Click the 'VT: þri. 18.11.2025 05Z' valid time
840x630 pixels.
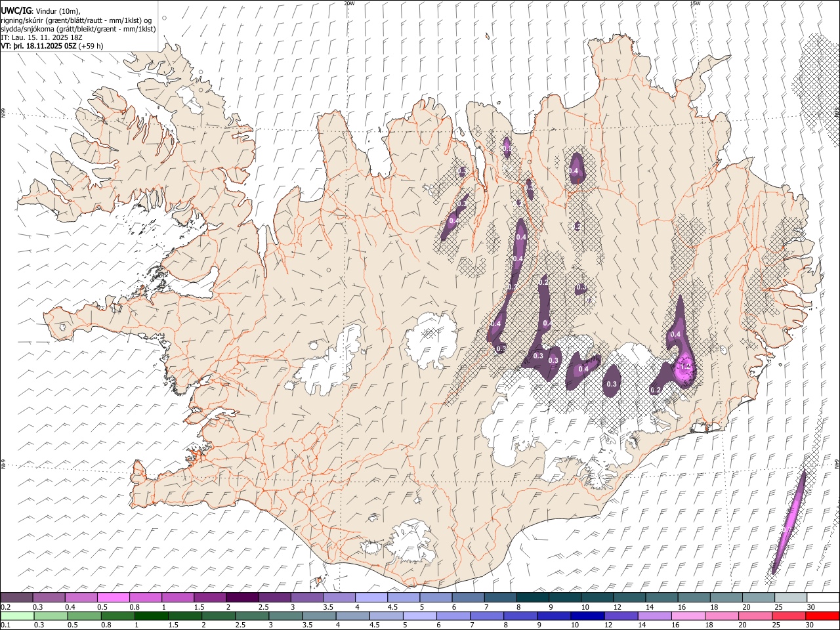[x=38, y=46]
